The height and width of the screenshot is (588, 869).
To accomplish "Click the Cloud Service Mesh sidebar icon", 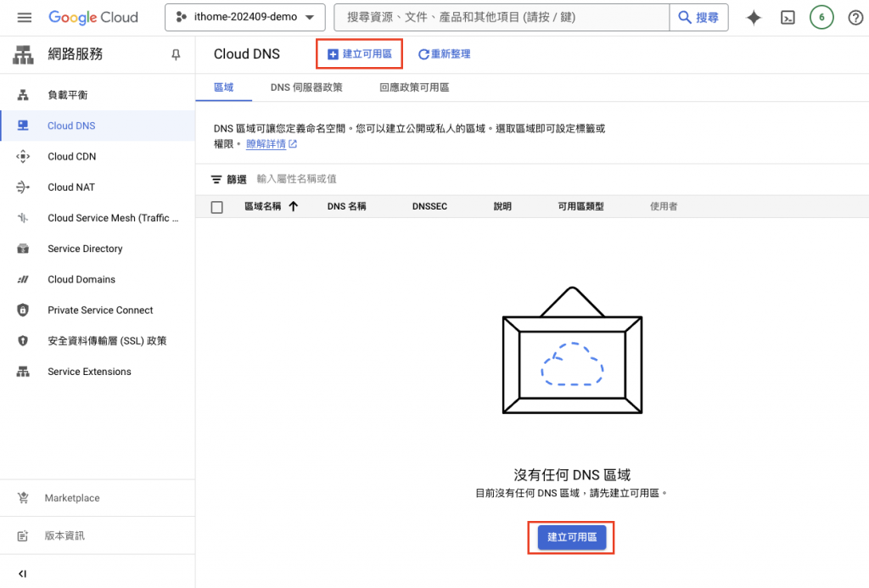I will click(23, 218).
